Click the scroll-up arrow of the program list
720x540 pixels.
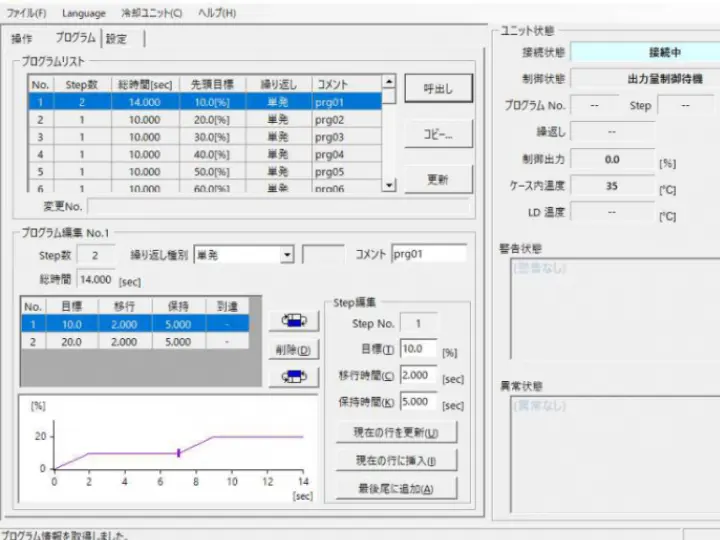click(389, 84)
